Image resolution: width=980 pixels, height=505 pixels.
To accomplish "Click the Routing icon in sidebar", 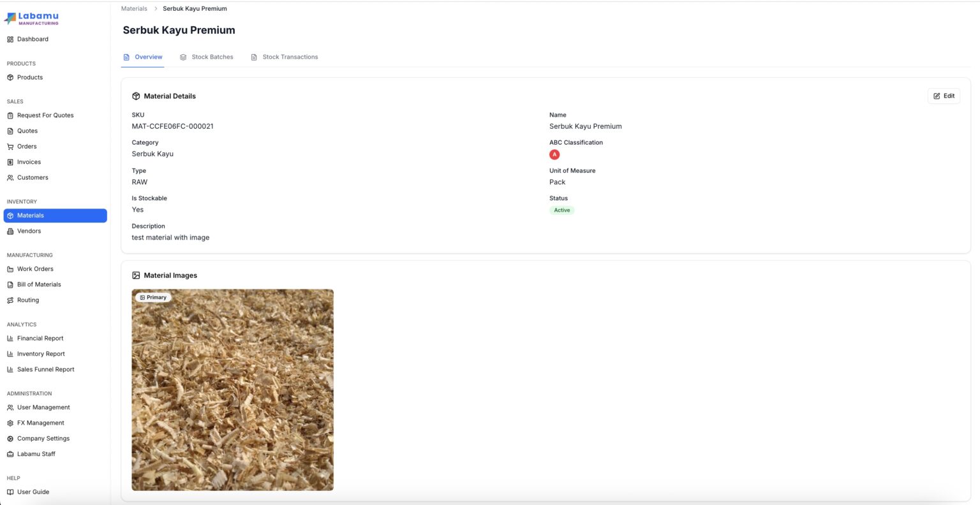I will coord(10,300).
